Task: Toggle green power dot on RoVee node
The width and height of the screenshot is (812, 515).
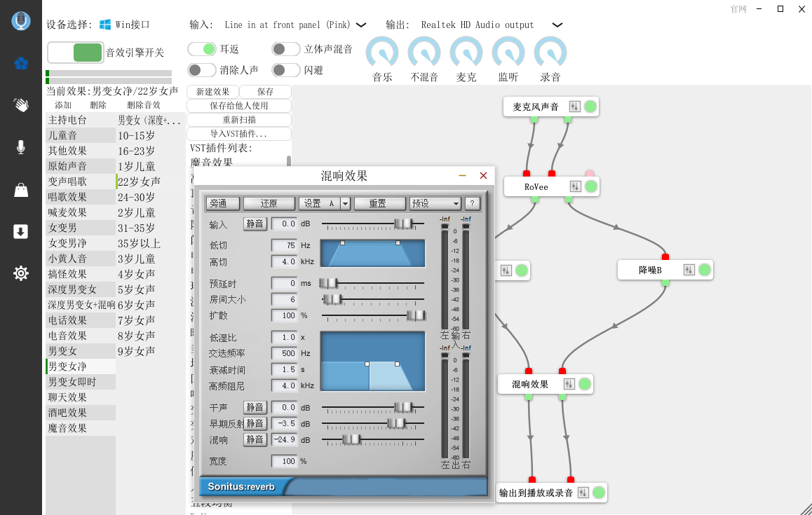Action: [x=590, y=186]
